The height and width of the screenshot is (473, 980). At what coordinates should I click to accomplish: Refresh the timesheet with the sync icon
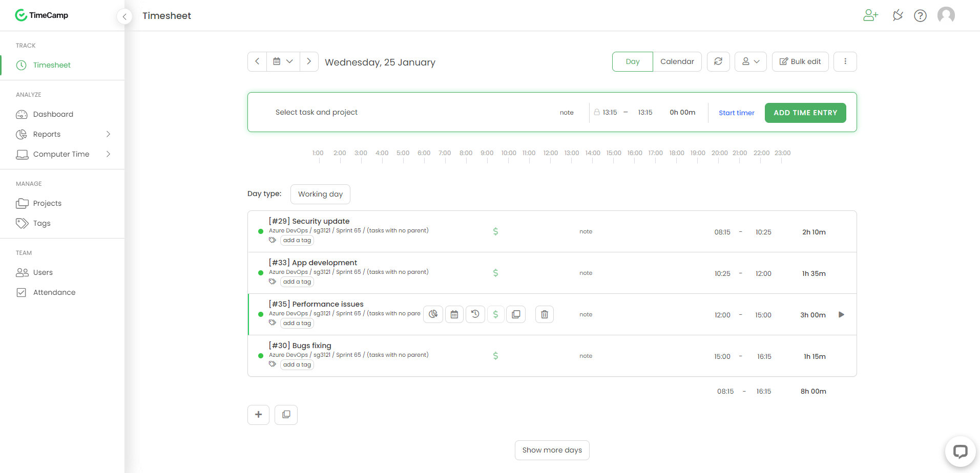coord(718,61)
